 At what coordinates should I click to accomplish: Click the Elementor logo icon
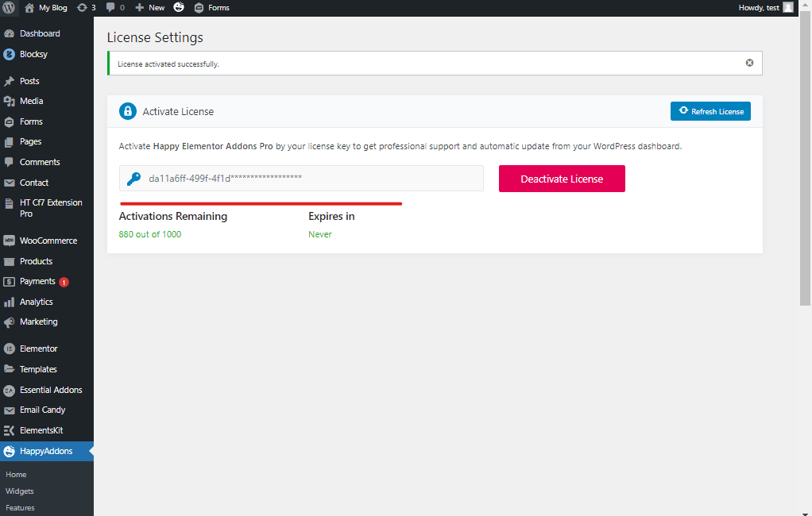(9, 348)
